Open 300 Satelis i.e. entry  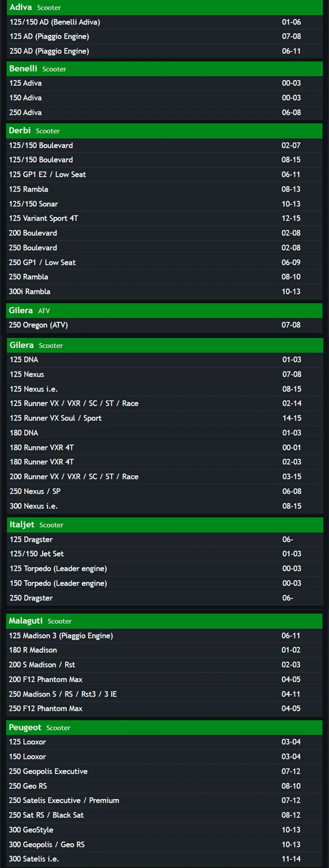tap(164, 859)
